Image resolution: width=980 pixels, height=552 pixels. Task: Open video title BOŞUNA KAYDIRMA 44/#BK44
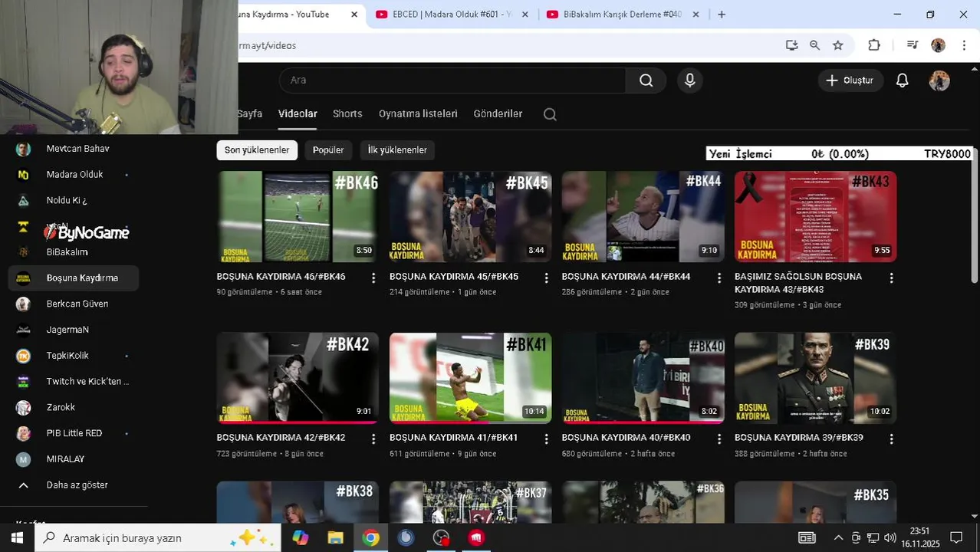(626, 277)
